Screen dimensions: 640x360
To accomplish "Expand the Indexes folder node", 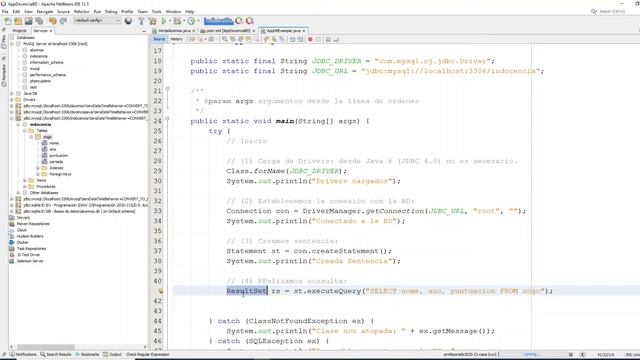I will point(38,168).
